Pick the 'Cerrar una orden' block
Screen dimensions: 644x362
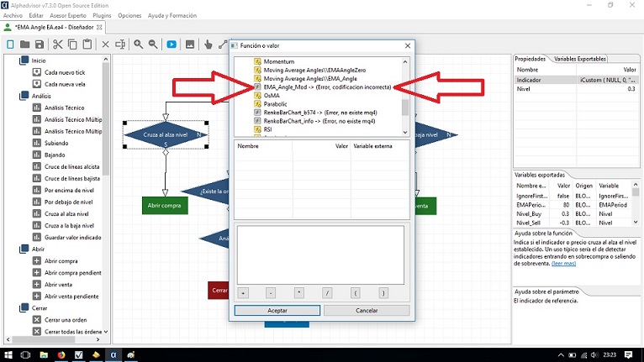(x=67, y=319)
